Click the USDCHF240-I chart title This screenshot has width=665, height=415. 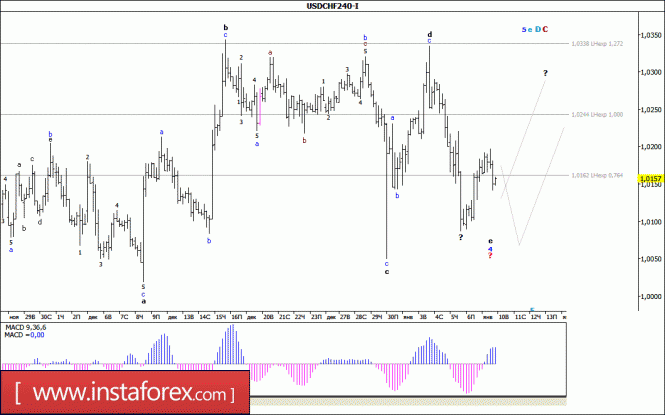333,6
